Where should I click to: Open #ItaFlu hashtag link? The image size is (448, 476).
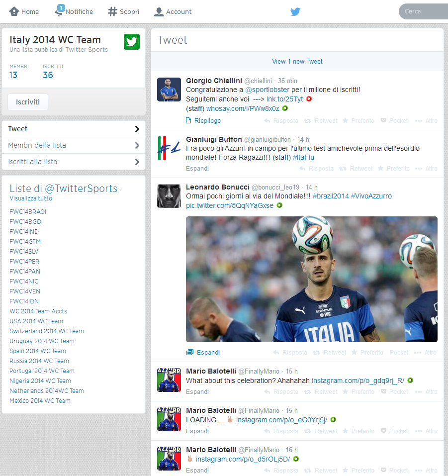coord(303,157)
